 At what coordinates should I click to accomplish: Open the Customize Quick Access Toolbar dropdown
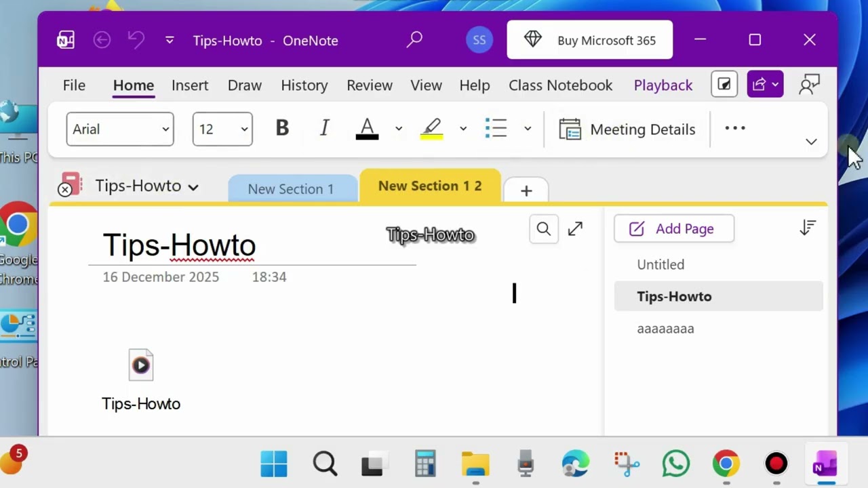[x=170, y=41]
